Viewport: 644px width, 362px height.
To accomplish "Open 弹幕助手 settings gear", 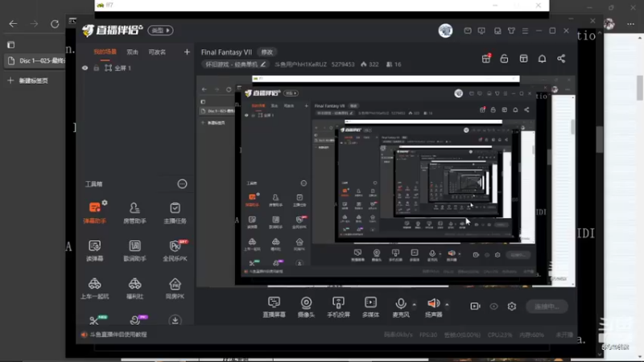I will tap(105, 203).
